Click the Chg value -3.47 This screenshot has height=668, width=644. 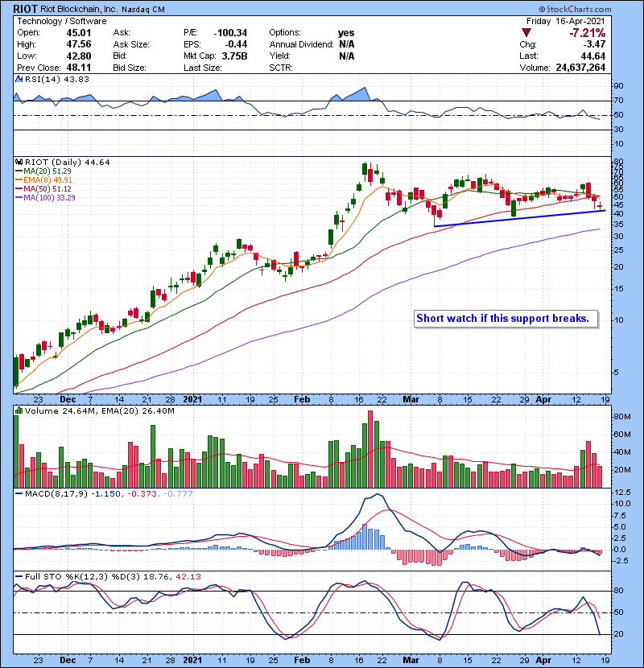(x=594, y=44)
